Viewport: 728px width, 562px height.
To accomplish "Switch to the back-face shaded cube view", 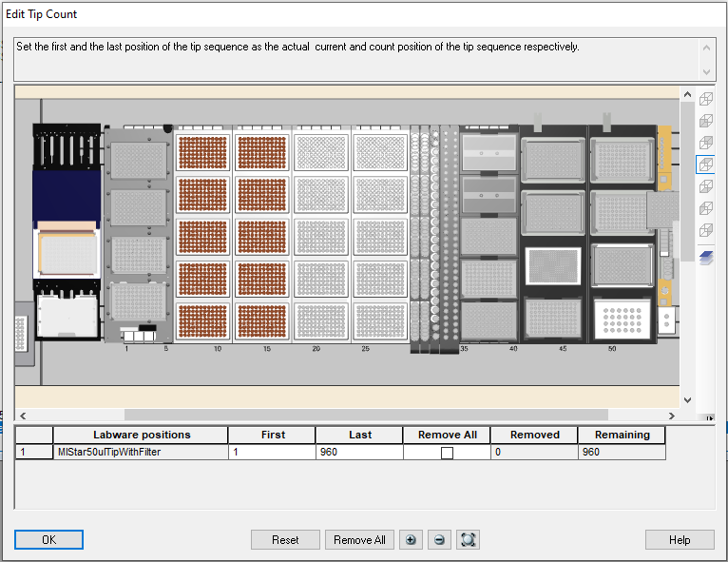I will 706,143.
